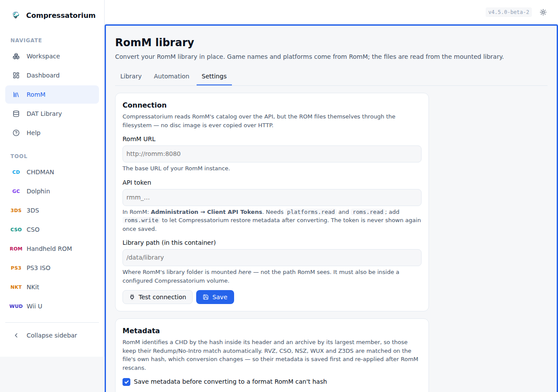Open Workspace via its sidebar icon

(x=16, y=56)
